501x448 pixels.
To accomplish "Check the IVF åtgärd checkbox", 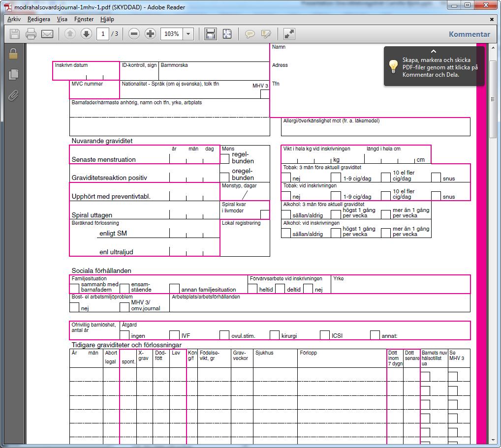I will click(x=174, y=335).
